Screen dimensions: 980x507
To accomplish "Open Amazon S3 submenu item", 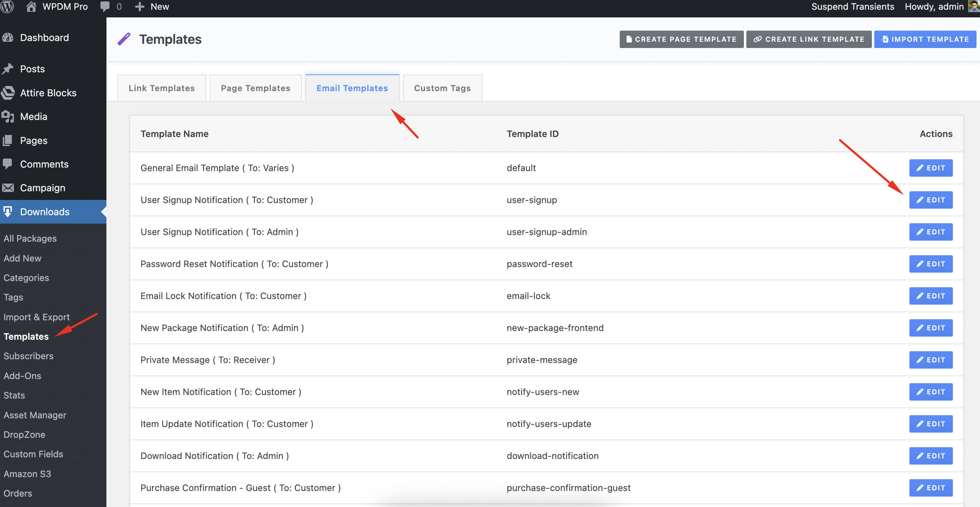I will coord(27,474).
